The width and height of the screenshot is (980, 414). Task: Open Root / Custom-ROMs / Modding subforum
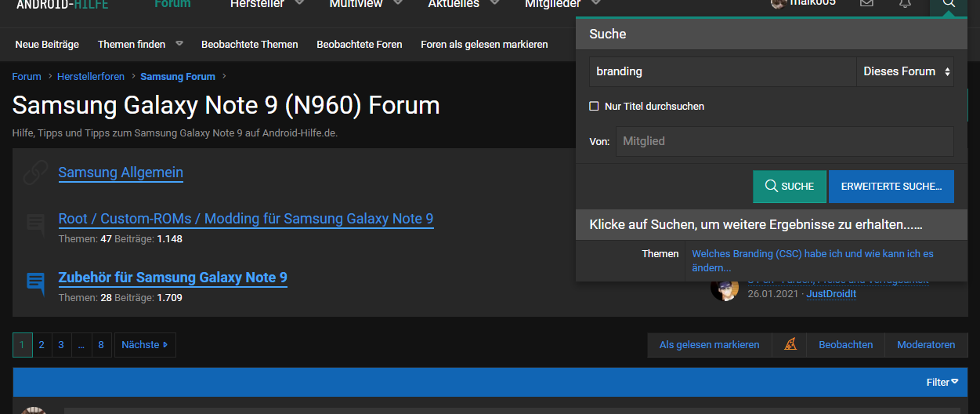pos(246,219)
